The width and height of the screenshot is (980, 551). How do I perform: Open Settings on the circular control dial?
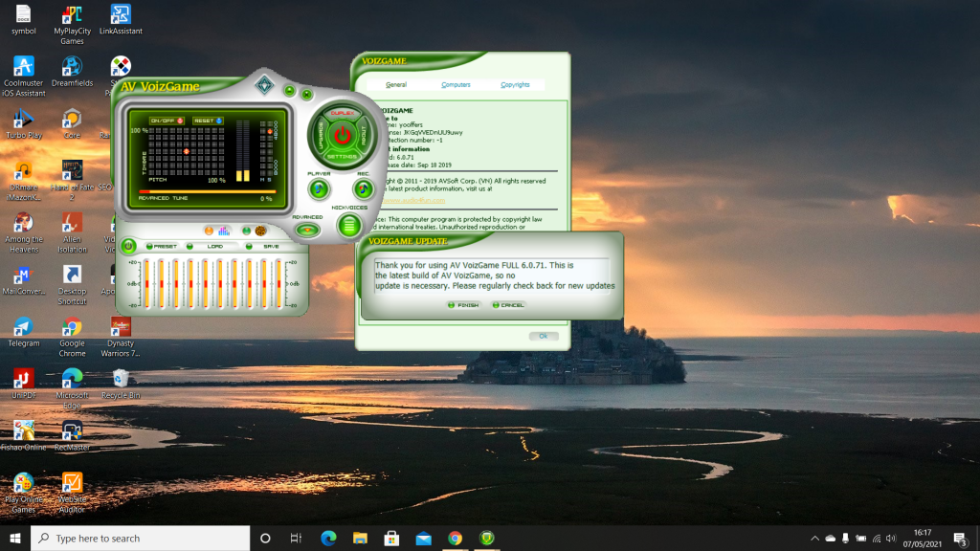(342, 157)
